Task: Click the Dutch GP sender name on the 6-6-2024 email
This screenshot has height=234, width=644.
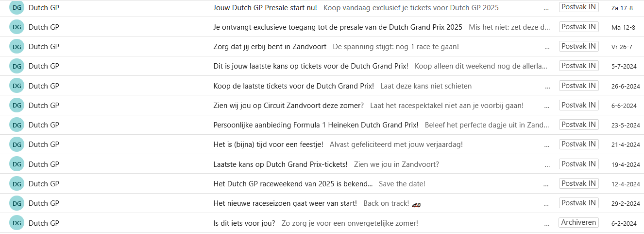Action: click(x=44, y=105)
